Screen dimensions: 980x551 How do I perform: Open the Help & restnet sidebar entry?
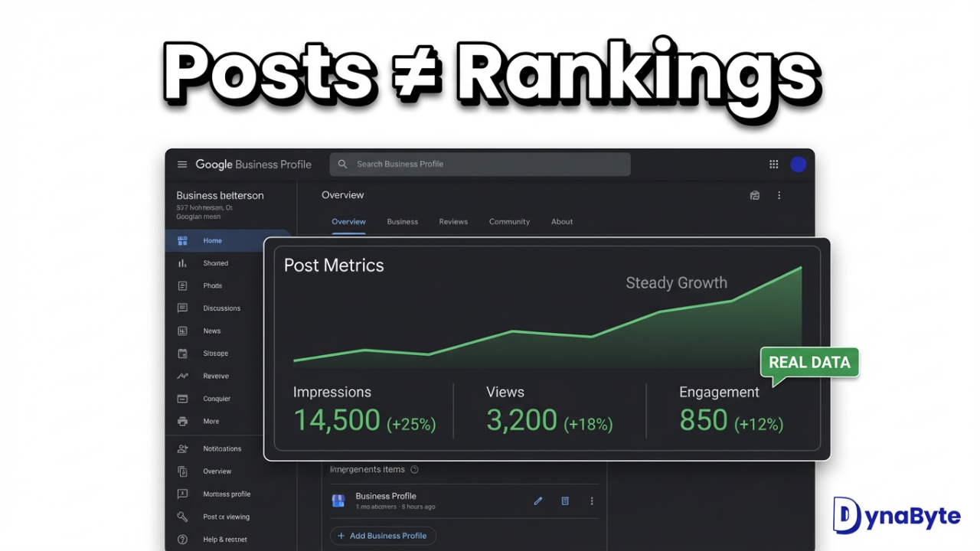224,539
